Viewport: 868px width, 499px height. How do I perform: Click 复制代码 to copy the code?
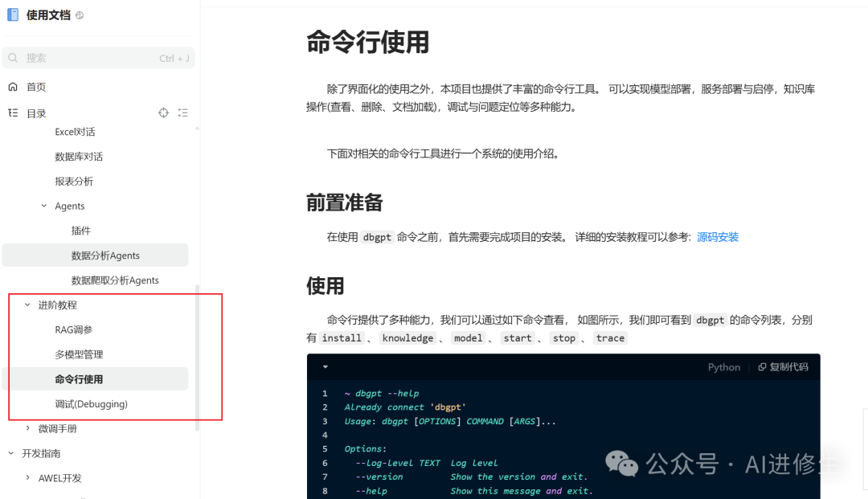click(x=788, y=366)
